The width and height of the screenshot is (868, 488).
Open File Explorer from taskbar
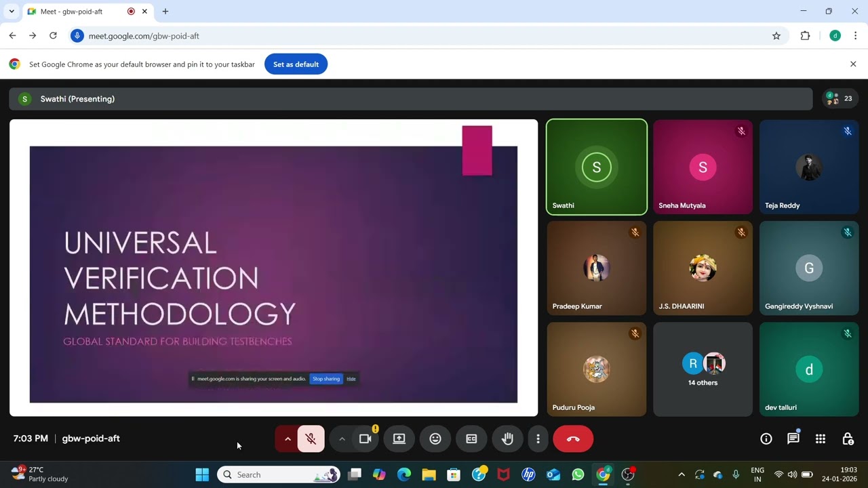[429, 474]
